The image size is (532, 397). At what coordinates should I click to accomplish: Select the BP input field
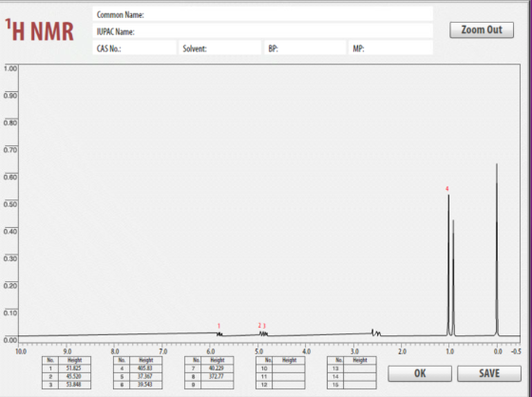(305, 48)
